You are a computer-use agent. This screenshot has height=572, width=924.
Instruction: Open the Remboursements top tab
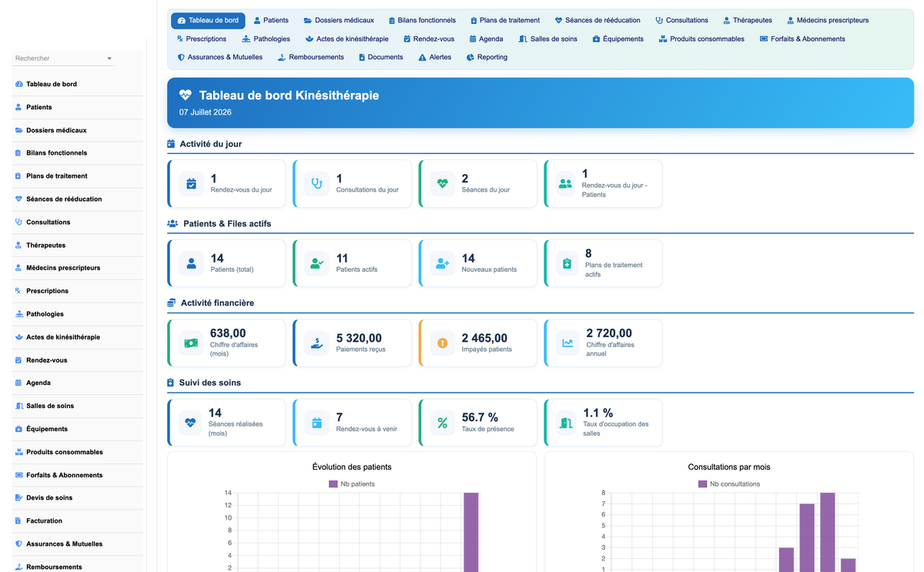point(310,57)
